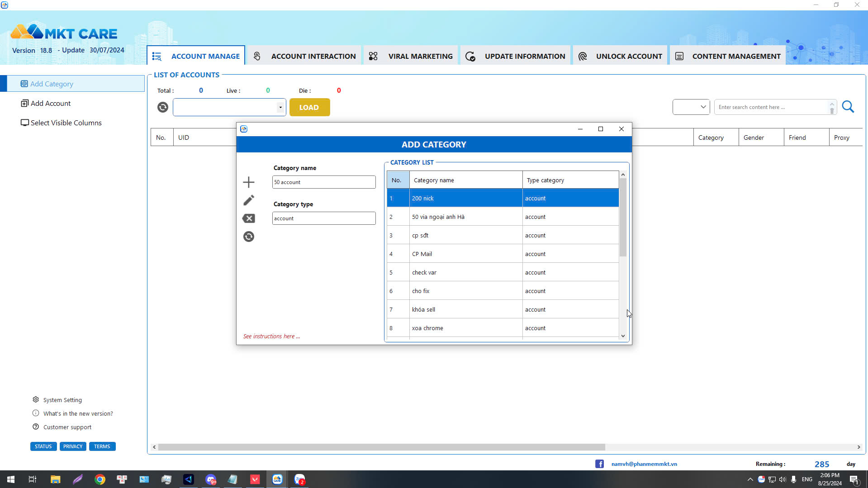Click the Customer support help icon
868x488 pixels.
pos(36,427)
